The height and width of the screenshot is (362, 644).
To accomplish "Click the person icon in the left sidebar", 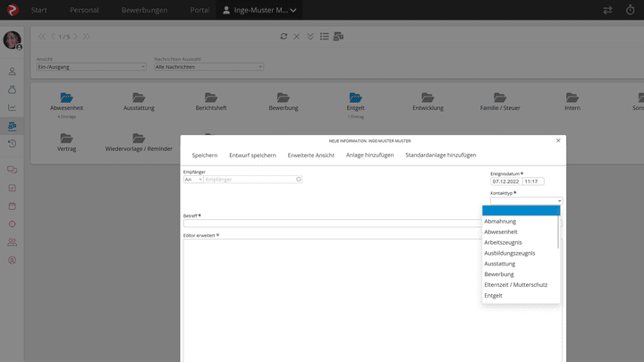I will pyautogui.click(x=13, y=71).
